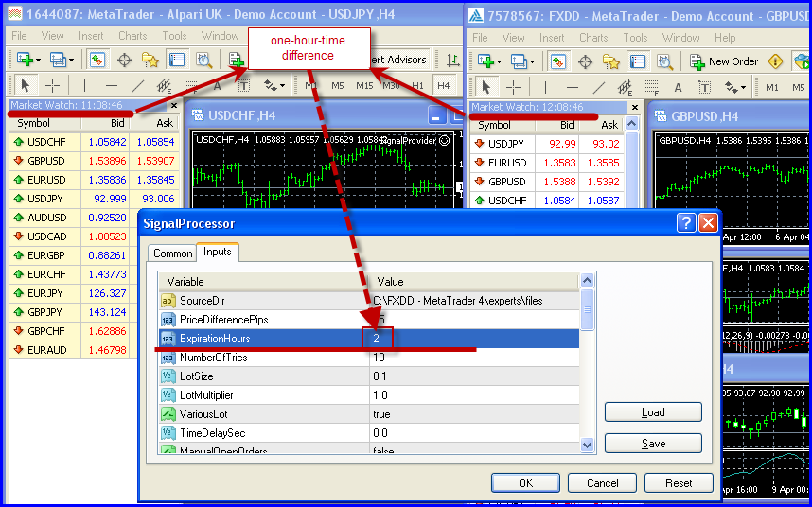This screenshot has width=812, height=507.
Task: Open Tools menu in Alpari window
Action: (x=174, y=36)
